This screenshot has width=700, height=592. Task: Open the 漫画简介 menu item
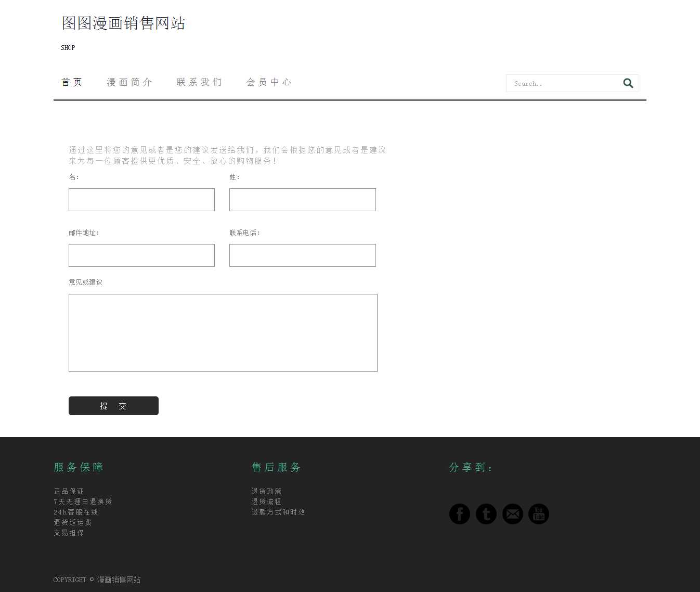pyautogui.click(x=129, y=82)
